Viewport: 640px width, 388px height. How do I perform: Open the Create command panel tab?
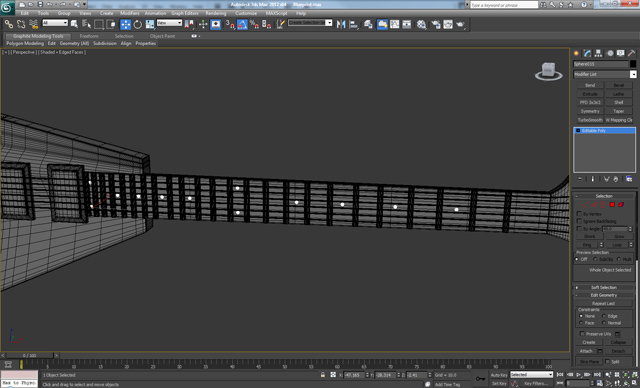pyautogui.click(x=576, y=53)
